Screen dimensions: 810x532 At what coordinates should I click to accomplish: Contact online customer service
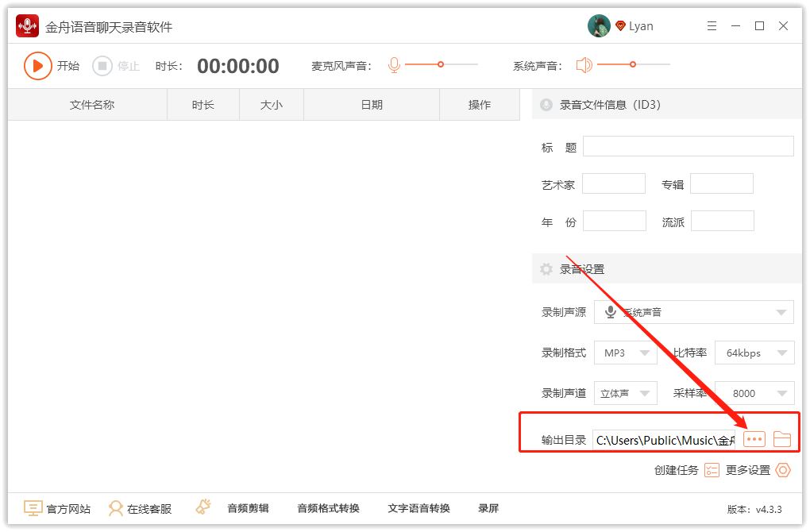tap(141, 508)
